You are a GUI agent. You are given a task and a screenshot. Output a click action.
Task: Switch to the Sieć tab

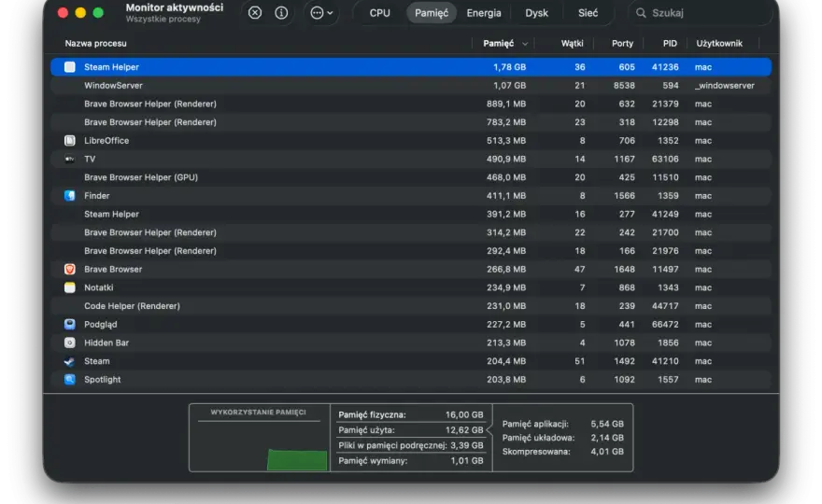[588, 12]
